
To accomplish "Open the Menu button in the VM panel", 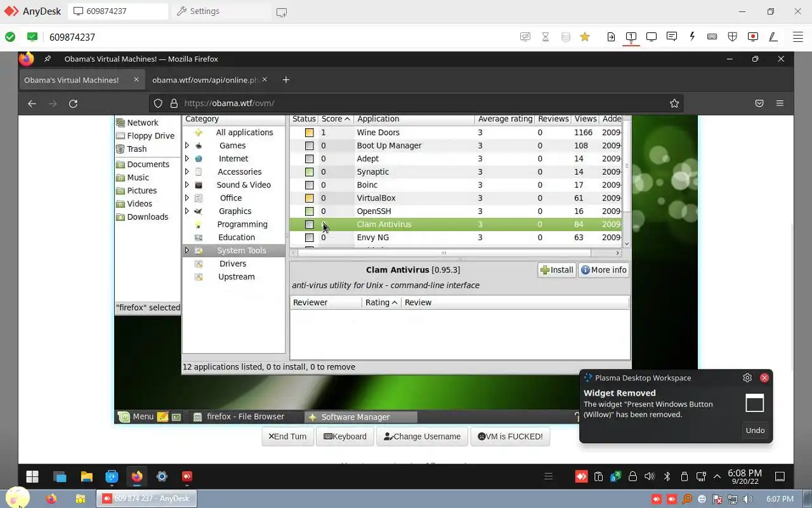I will (136, 417).
